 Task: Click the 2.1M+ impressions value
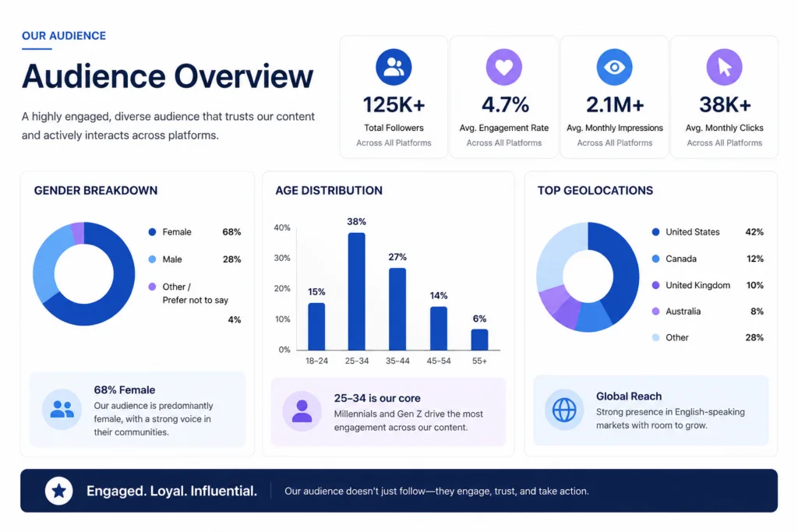tap(615, 105)
